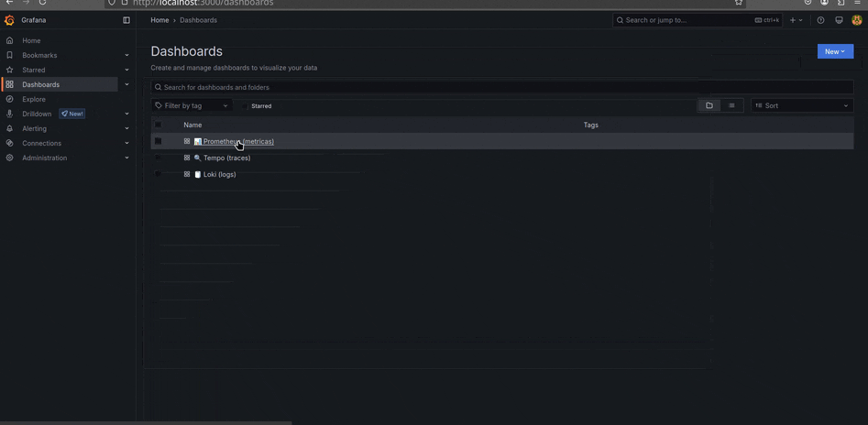Open the Filter by tag dropdown
Viewport: 868px width, 425px height.
pos(192,106)
